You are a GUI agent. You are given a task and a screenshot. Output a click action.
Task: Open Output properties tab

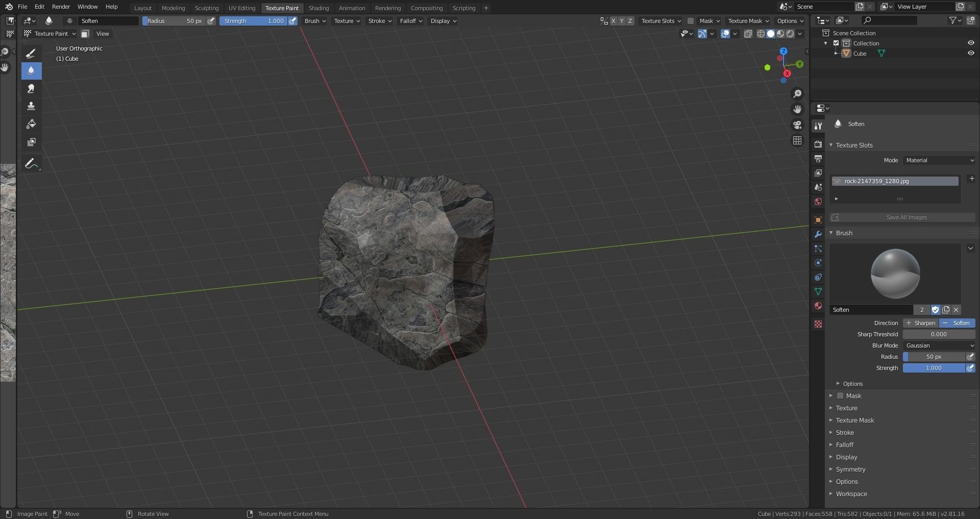point(818,159)
